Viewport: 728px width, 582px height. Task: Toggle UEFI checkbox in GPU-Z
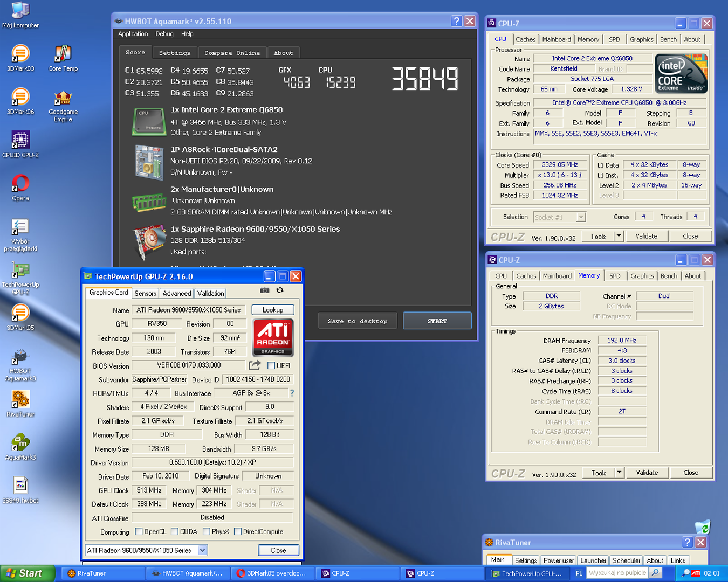tap(271, 365)
